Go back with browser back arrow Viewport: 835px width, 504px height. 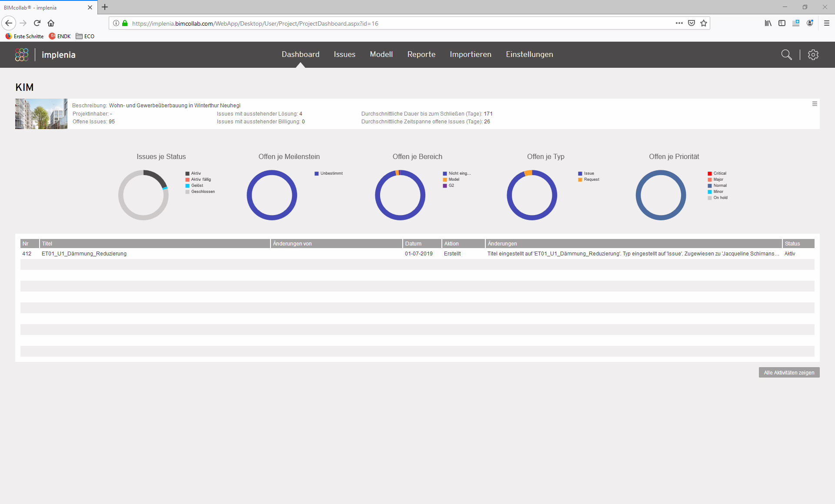point(9,23)
